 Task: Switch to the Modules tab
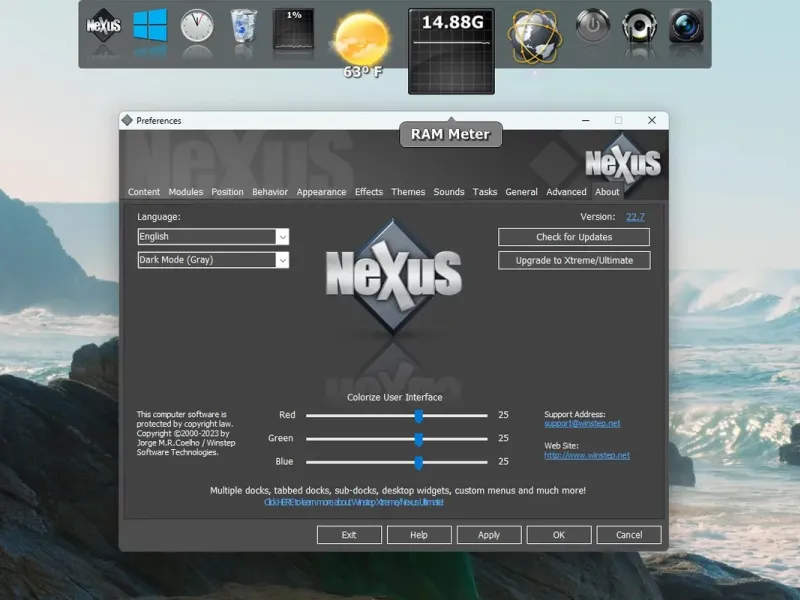pyautogui.click(x=186, y=192)
